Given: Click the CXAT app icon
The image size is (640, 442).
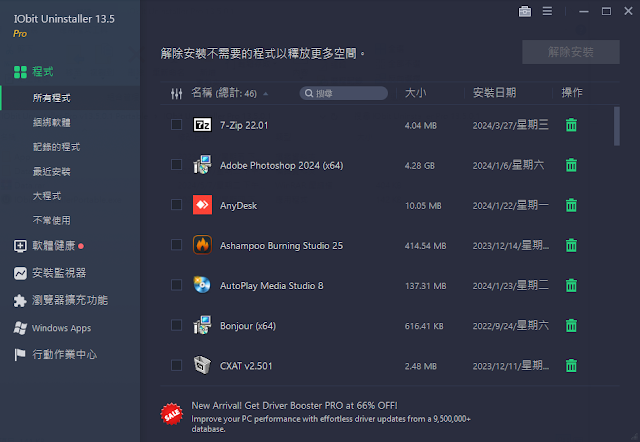Looking at the screenshot, I should tap(202, 365).
